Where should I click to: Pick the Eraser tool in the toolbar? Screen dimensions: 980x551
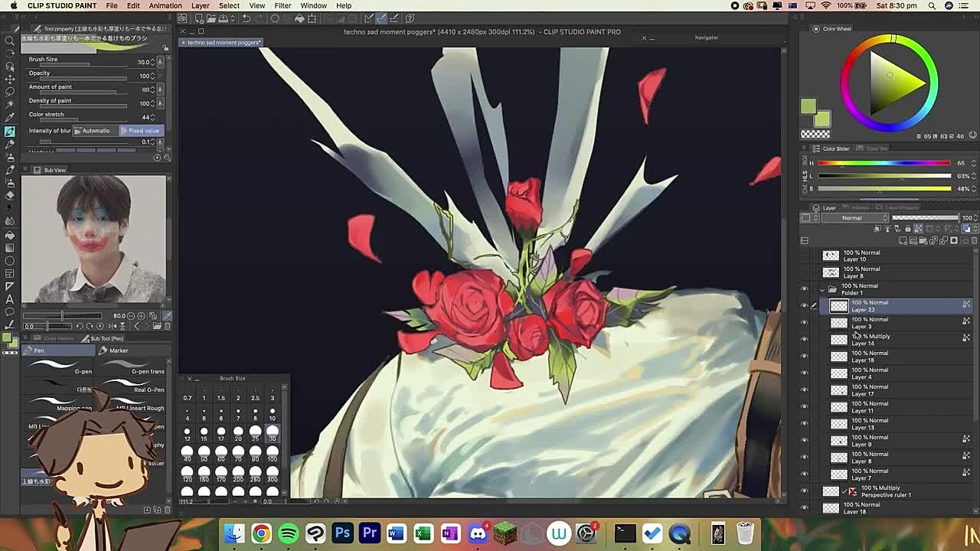tap(10, 195)
